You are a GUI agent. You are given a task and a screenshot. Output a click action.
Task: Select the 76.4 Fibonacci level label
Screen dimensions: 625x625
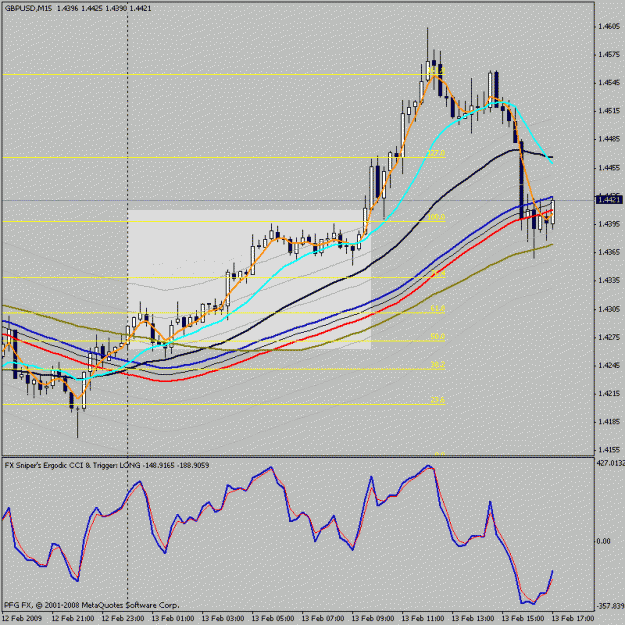click(438, 273)
